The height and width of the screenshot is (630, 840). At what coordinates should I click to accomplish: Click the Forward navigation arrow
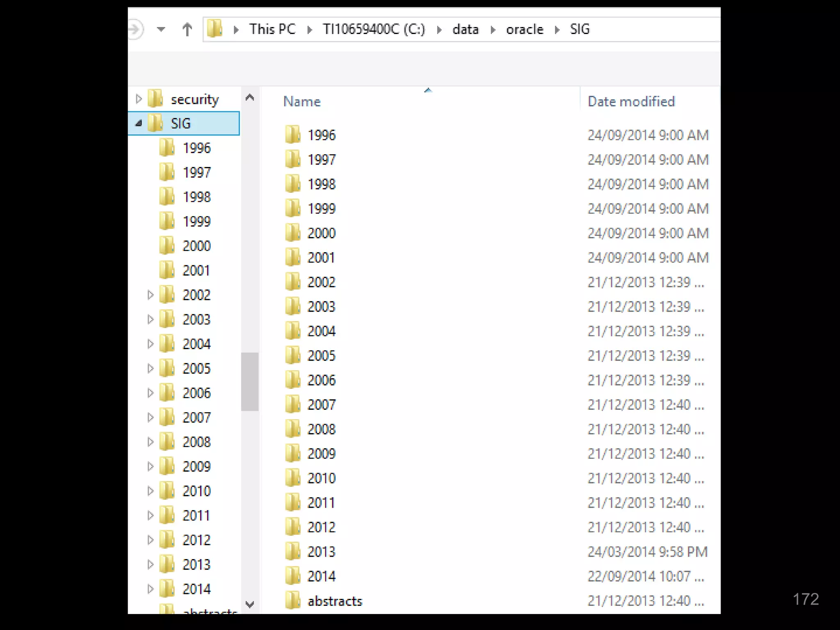(x=135, y=30)
